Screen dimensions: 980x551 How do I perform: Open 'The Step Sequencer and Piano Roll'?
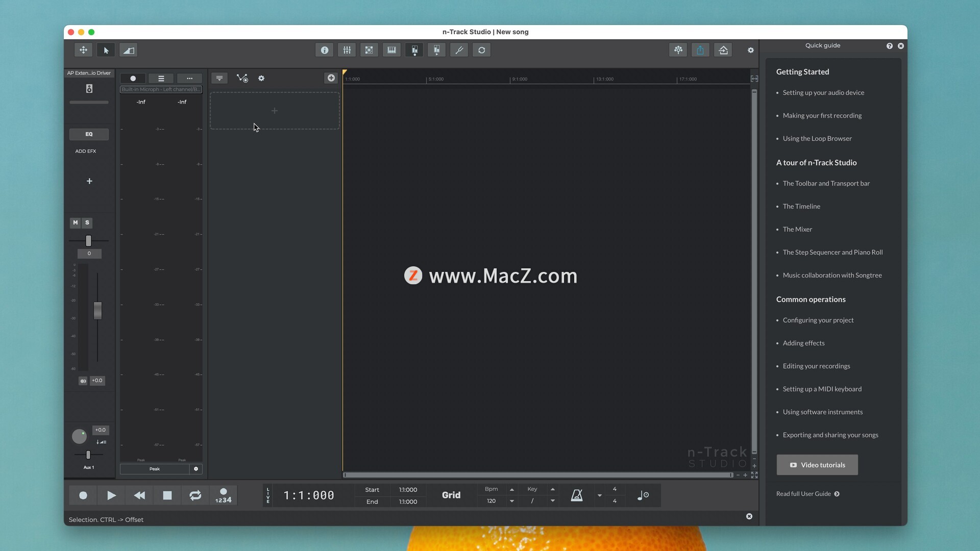832,253
